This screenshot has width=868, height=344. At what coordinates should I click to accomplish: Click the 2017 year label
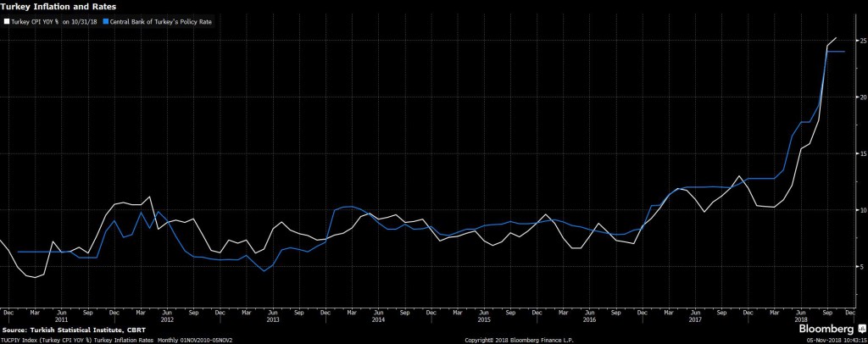(695, 319)
